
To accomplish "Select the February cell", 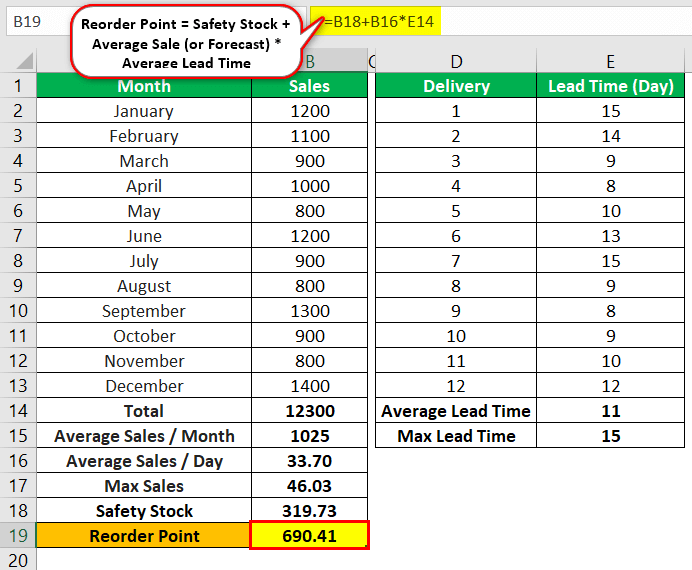I will (144, 136).
